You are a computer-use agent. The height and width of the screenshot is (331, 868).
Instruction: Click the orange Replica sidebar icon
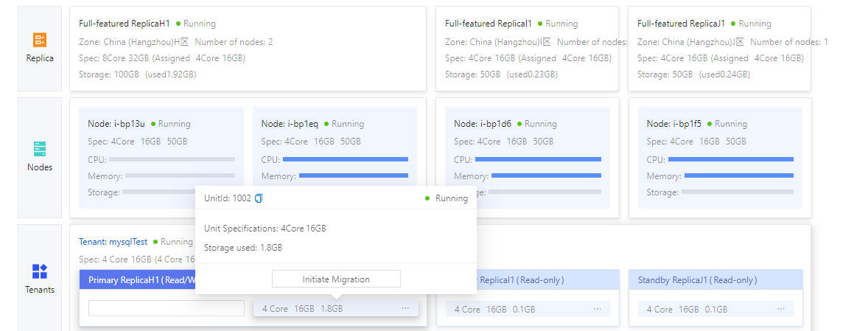(x=39, y=39)
